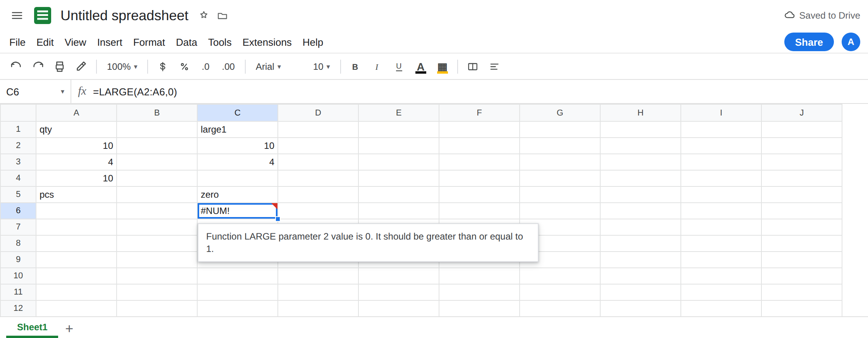Add a new sheet with plus icon
The width and height of the screenshot is (868, 338).
(x=69, y=329)
